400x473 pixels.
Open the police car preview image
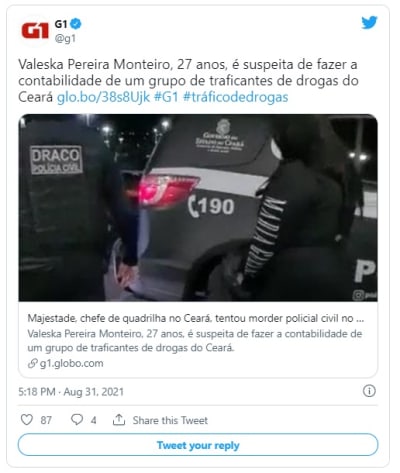click(198, 208)
